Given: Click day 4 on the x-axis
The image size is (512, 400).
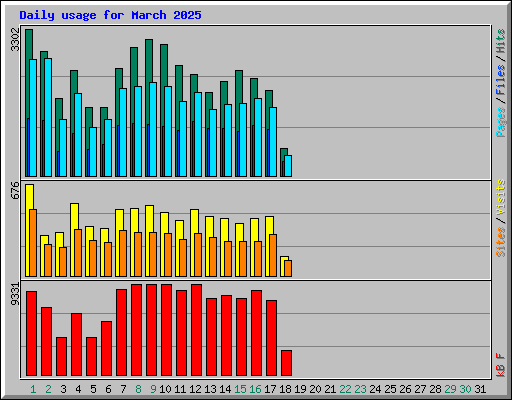Looking at the screenshot, I should click(x=78, y=389).
